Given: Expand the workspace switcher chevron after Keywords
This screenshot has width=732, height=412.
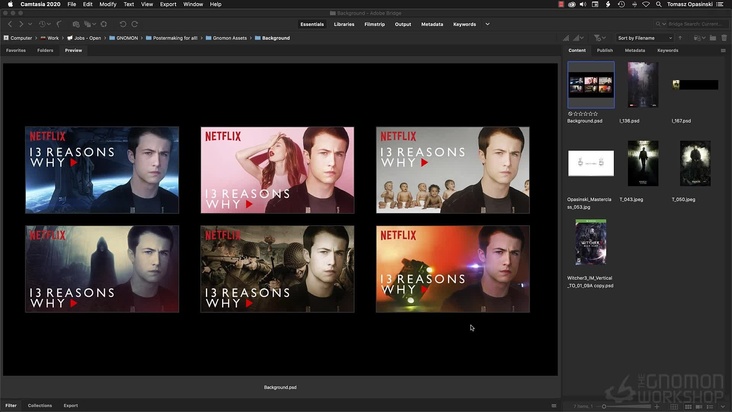Looking at the screenshot, I should tap(487, 24).
